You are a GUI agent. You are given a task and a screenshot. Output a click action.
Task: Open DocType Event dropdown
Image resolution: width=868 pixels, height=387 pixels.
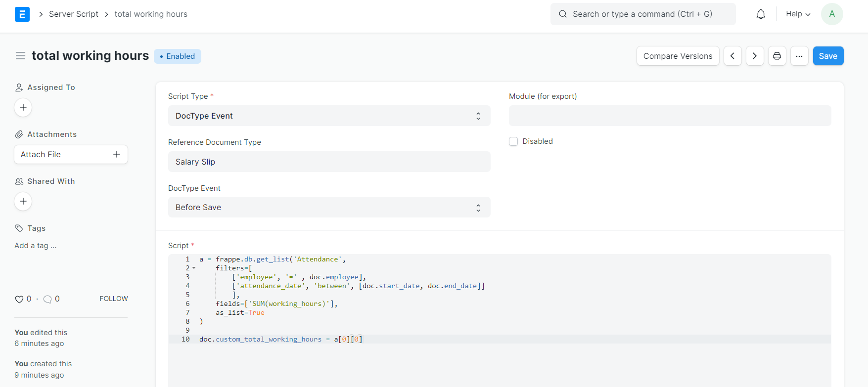(x=329, y=207)
